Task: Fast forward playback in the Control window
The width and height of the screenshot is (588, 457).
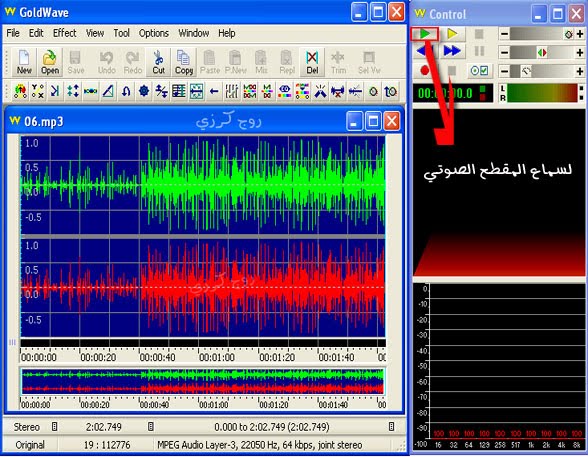Action: 452,51
